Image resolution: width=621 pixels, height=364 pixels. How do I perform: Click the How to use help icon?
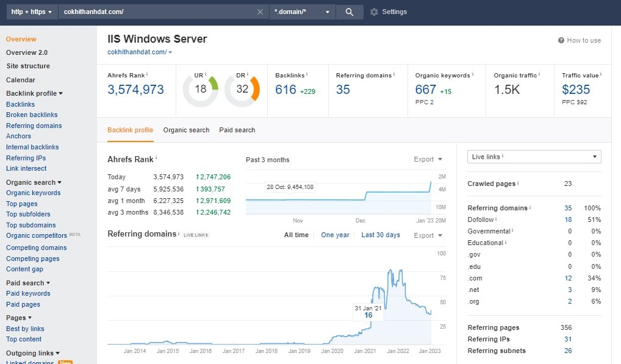(561, 40)
